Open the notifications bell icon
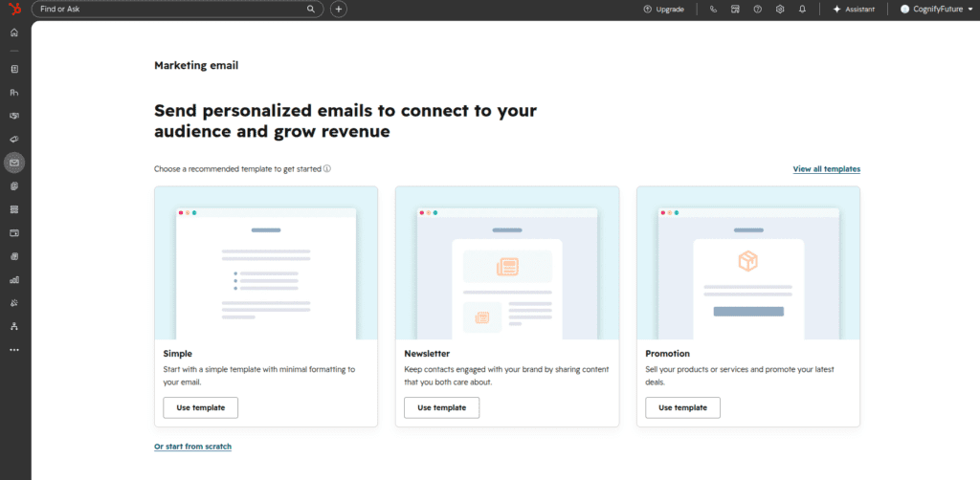The image size is (980, 480). (802, 10)
